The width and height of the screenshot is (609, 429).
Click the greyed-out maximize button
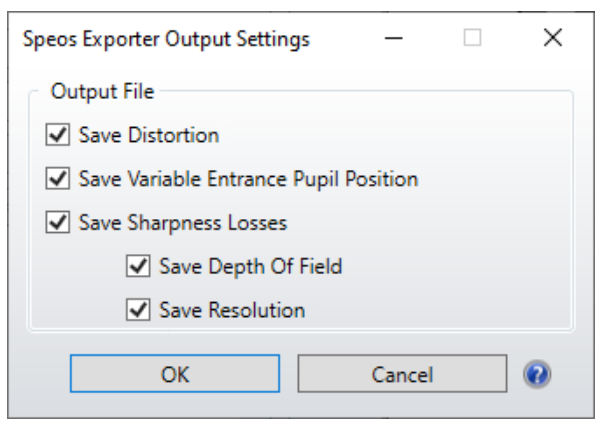click(472, 38)
